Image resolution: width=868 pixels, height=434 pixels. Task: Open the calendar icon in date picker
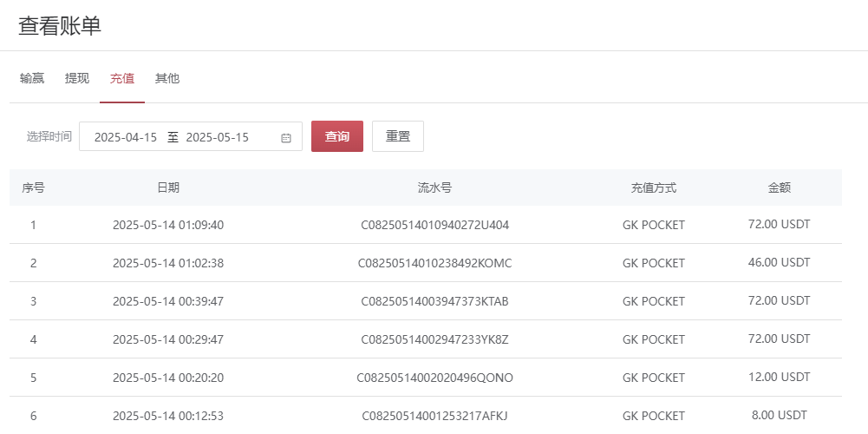pos(286,137)
